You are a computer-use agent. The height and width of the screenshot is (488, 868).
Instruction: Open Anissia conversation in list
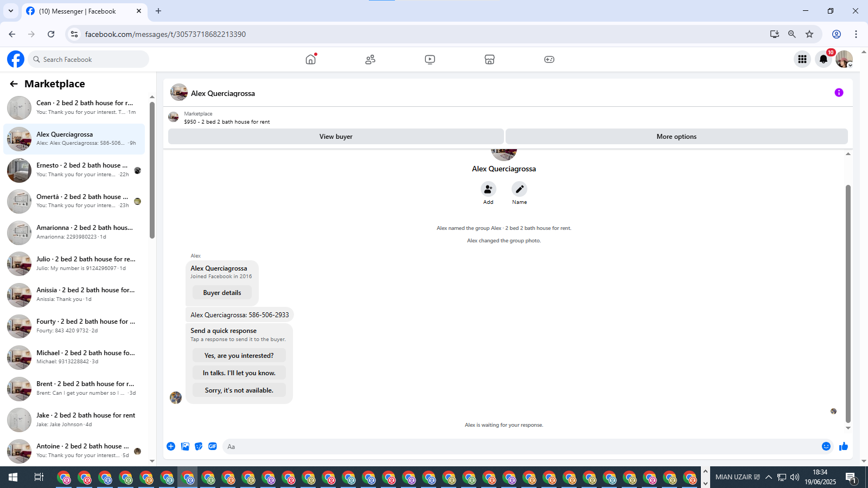[x=74, y=294]
